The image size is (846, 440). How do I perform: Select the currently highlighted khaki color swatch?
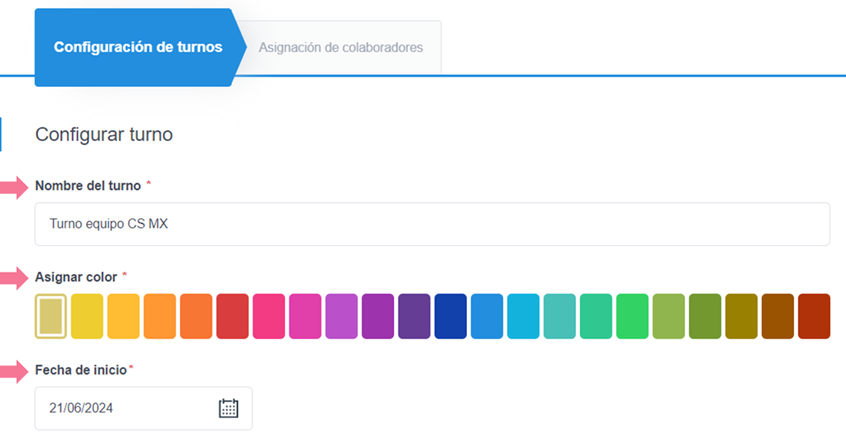tap(51, 316)
